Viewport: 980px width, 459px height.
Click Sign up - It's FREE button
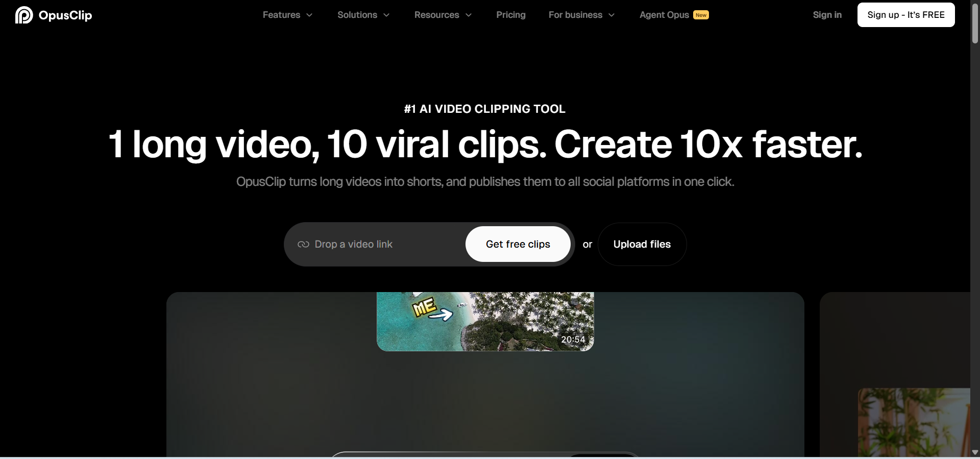pyautogui.click(x=906, y=15)
